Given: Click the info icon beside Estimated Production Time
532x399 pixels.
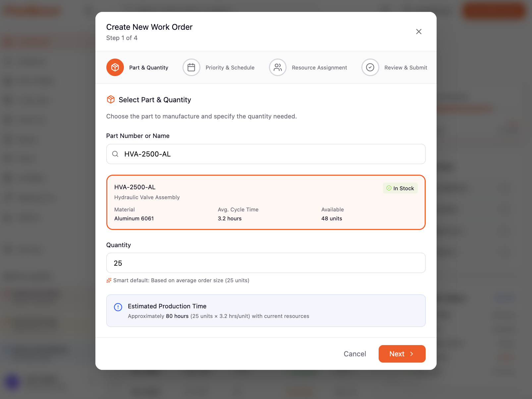Looking at the screenshot, I should [x=118, y=307].
